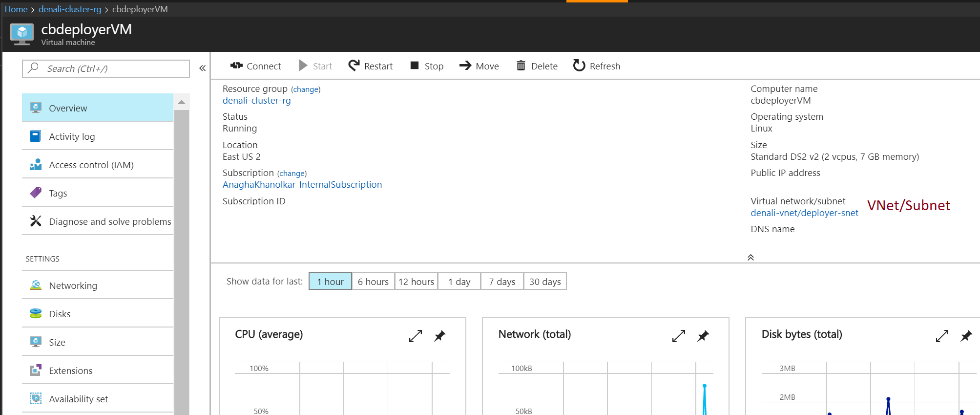The width and height of the screenshot is (980, 415).
Task: Open AnaghaKhanolkar-InternalSubscription link
Action: [302, 184]
